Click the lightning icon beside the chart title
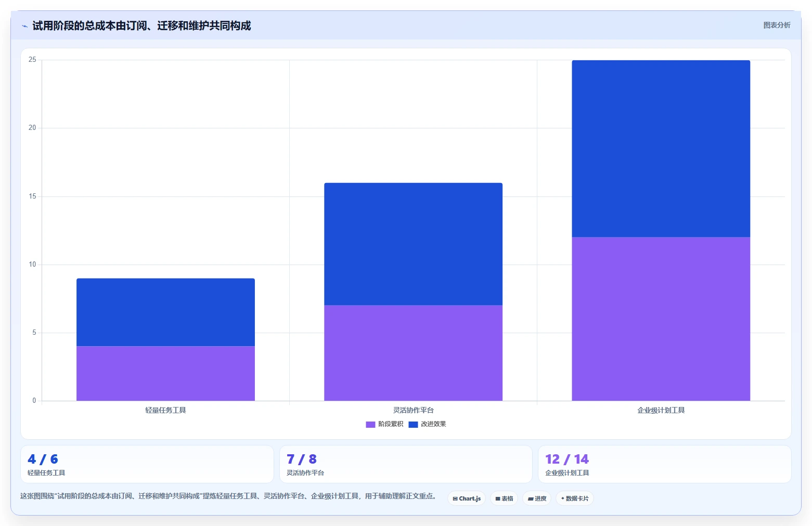 pos(24,26)
